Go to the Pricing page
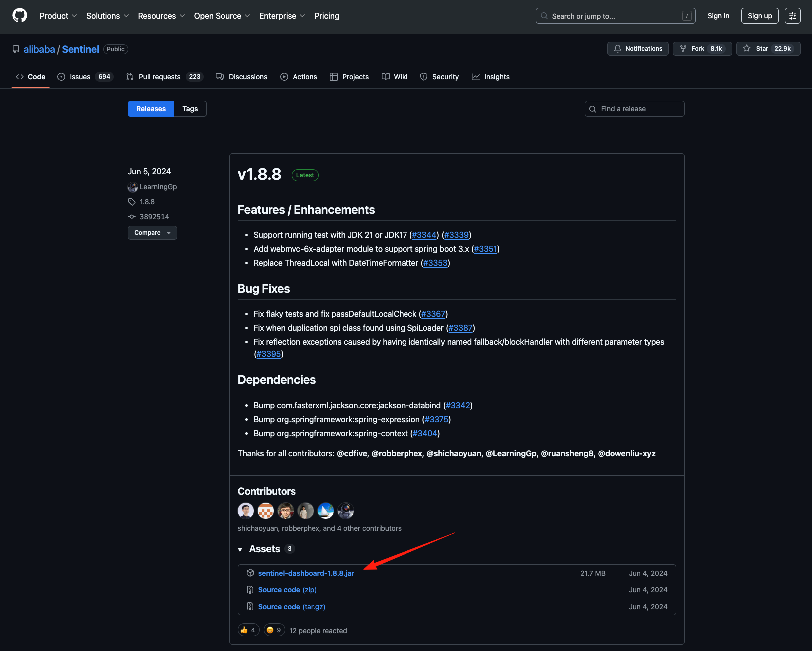Screen dimensions: 812x651 327,16
